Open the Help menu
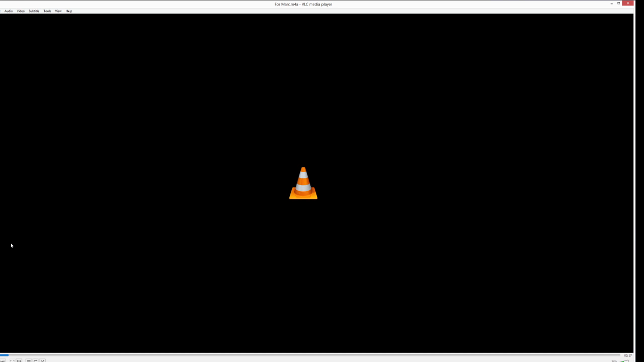 click(x=69, y=11)
